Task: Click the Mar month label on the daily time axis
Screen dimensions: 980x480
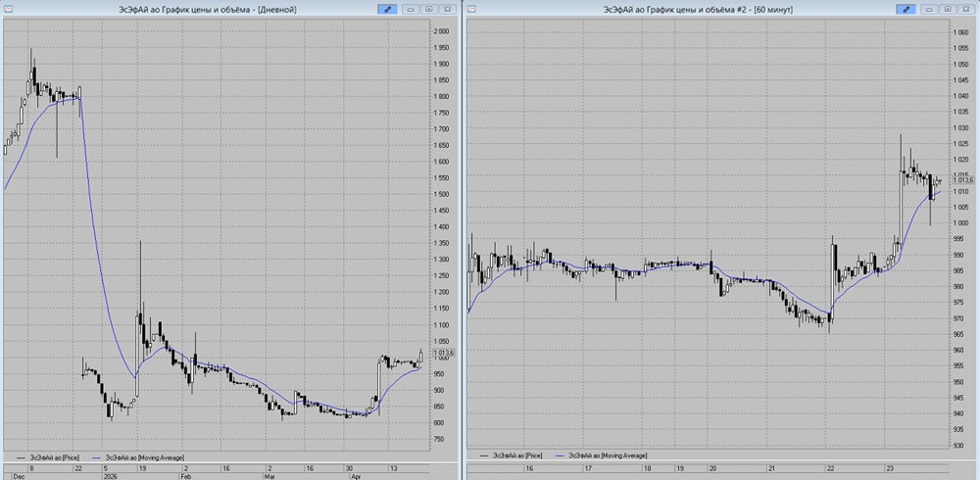Action: pos(270,476)
